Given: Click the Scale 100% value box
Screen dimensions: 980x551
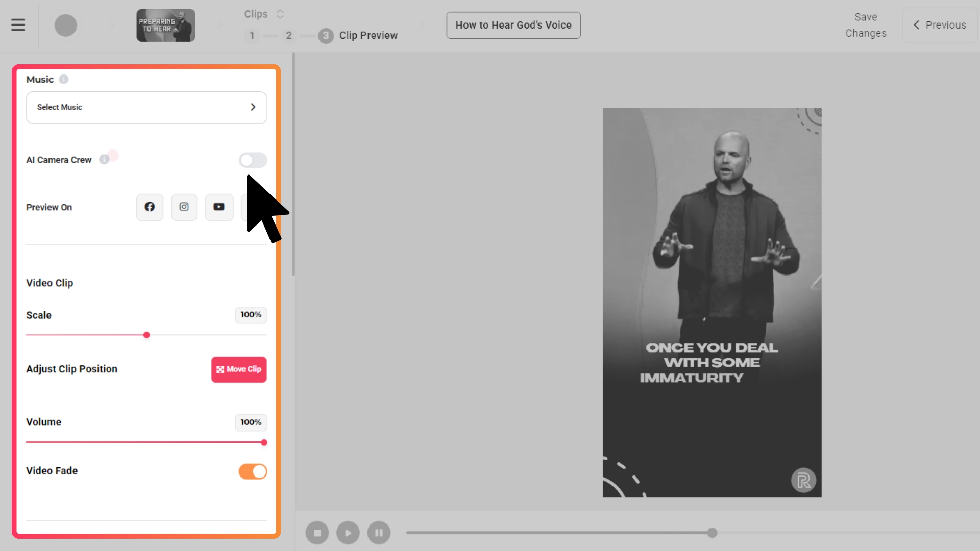Looking at the screenshot, I should click(251, 315).
